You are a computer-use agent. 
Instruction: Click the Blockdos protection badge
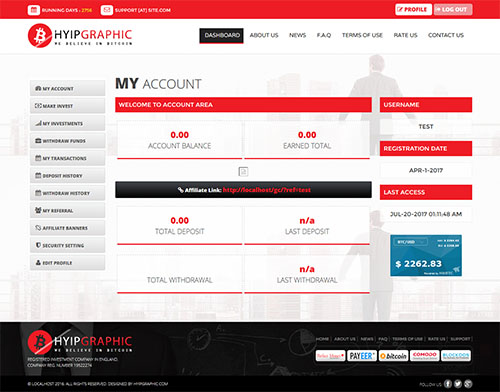pos(456,356)
